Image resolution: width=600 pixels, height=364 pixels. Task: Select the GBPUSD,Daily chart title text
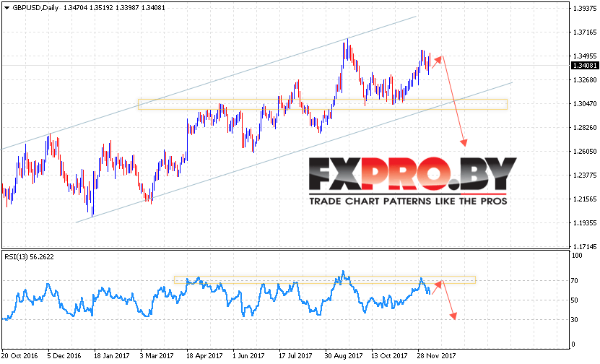tap(35, 8)
